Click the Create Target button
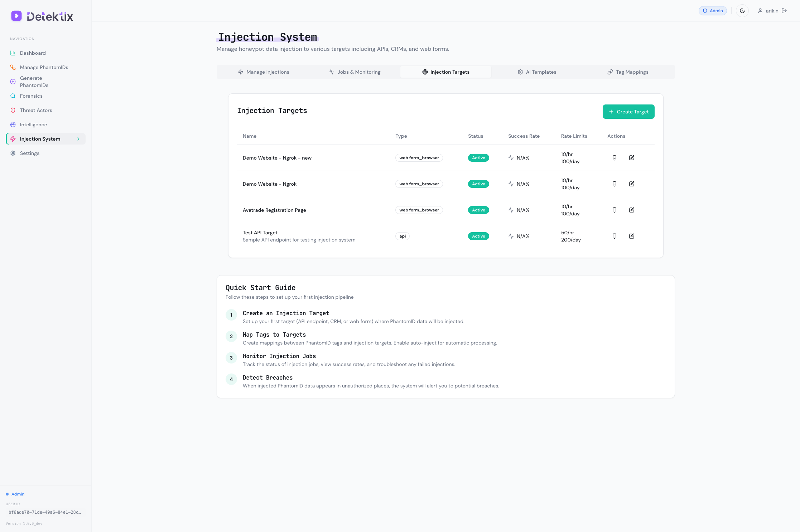The width and height of the screenshot is (800, 532). click(x=628, y=112)
